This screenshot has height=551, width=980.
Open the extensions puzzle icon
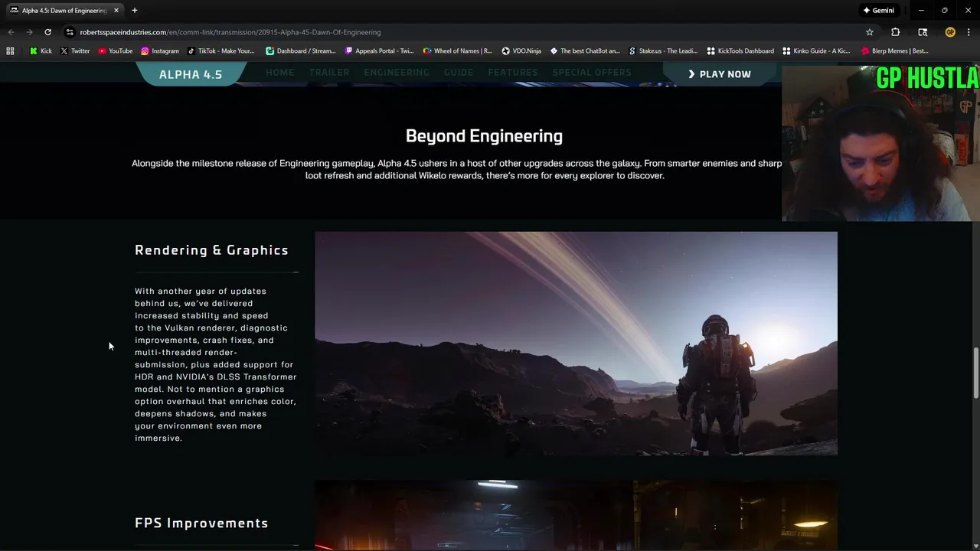[x=895, y=32]
